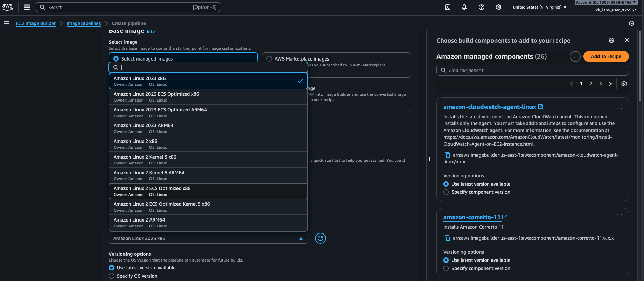This screenshot has width=644, height=281.
Task: Choose Amazon Linux 2 Kernel 5 ARM64
Action: (208, 175)
